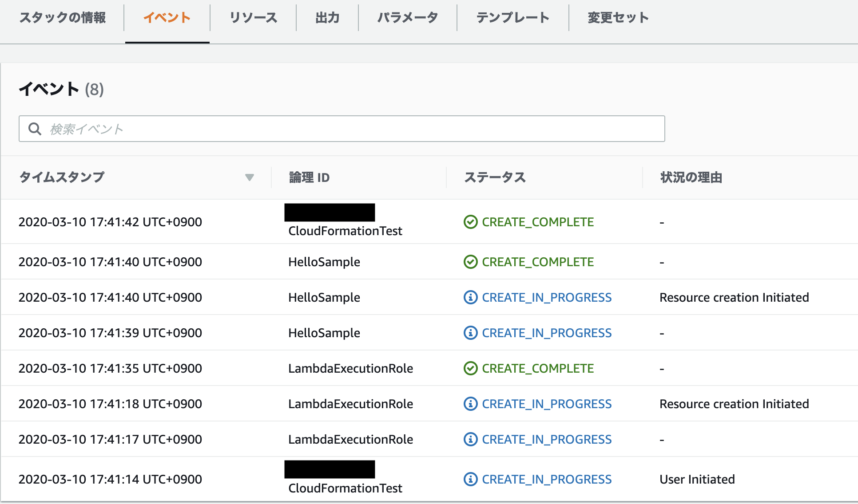The width and height of the screenshot is (858, 504).
Task: Click info icon on 17:41:40 CREATE_IN_PROGRESS row
Action: tap(470, 297)
